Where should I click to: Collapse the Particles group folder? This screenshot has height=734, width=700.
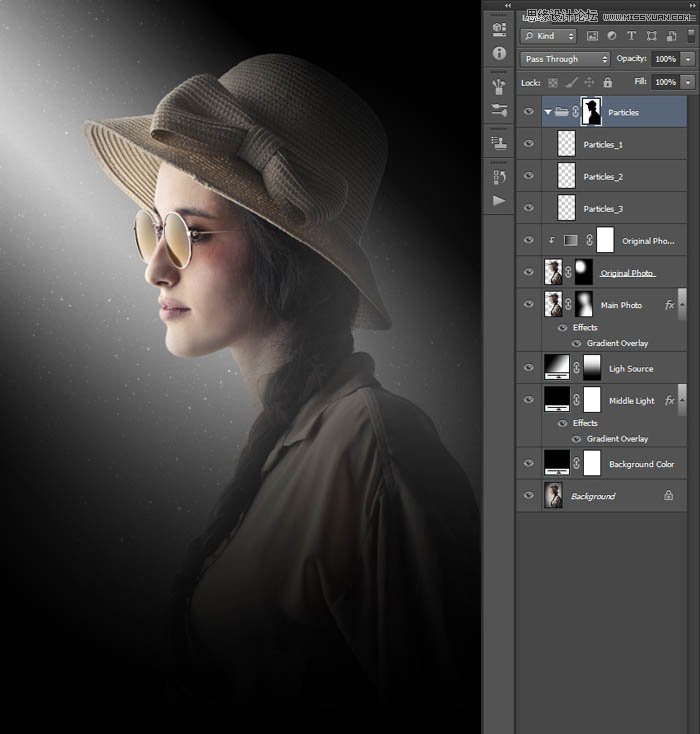pos(547,112)
